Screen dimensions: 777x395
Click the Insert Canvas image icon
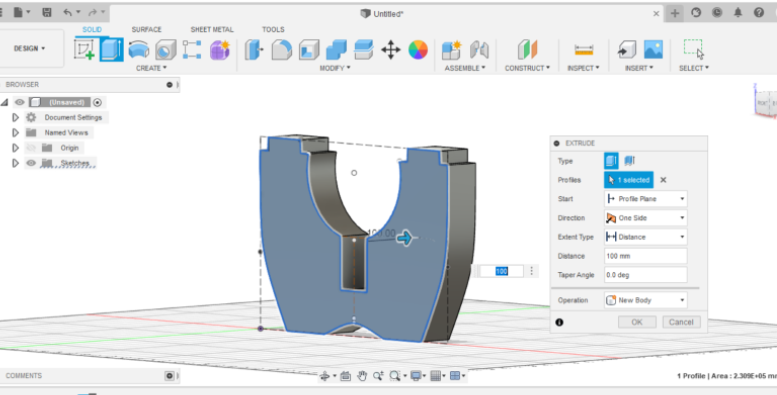point(653,50)
